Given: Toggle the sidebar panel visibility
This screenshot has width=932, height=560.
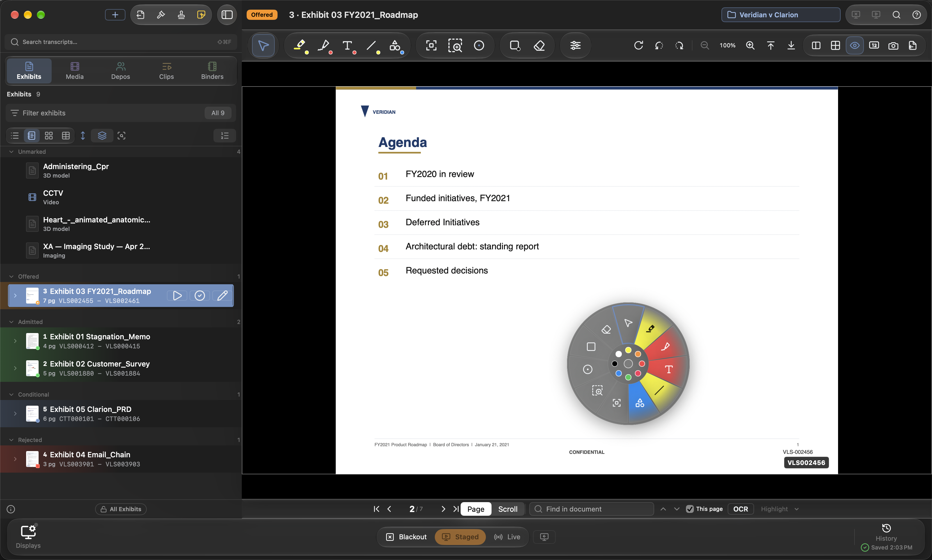Looking at the screenshot, I should point(227,15).
